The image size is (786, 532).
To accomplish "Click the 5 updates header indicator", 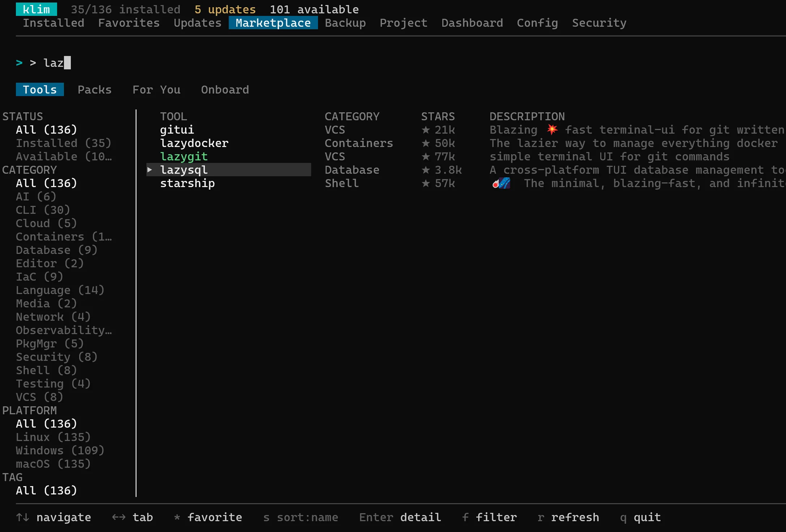I will [225, 9].
